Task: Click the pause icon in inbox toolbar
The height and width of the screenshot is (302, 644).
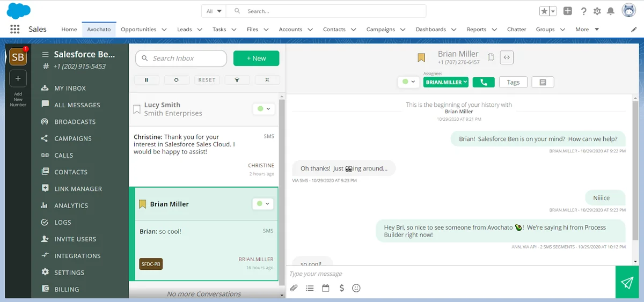Action: [147, 80]
